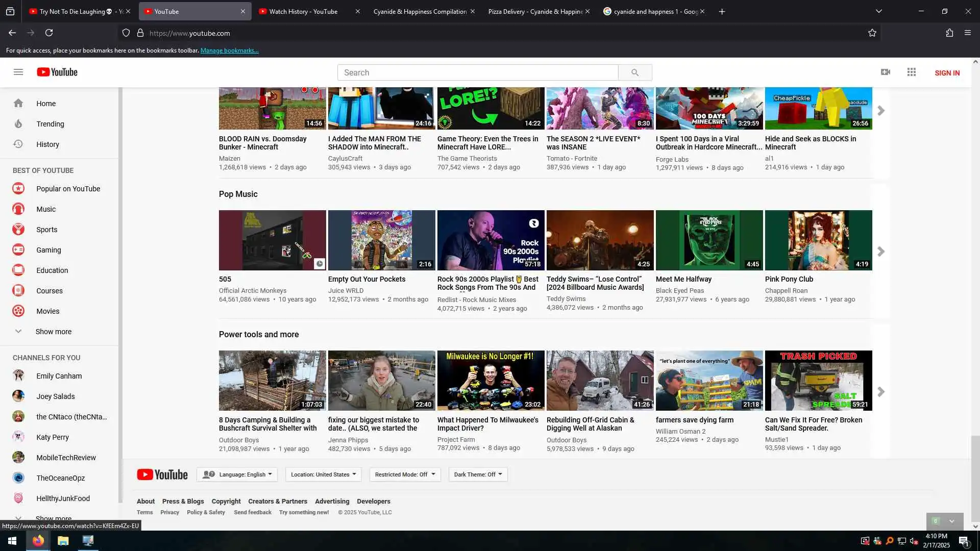Image resolution: width=980 pixels, height=551 pixels.
Task: Expand Show more under Best of YouTube
Action: point(53,332)
